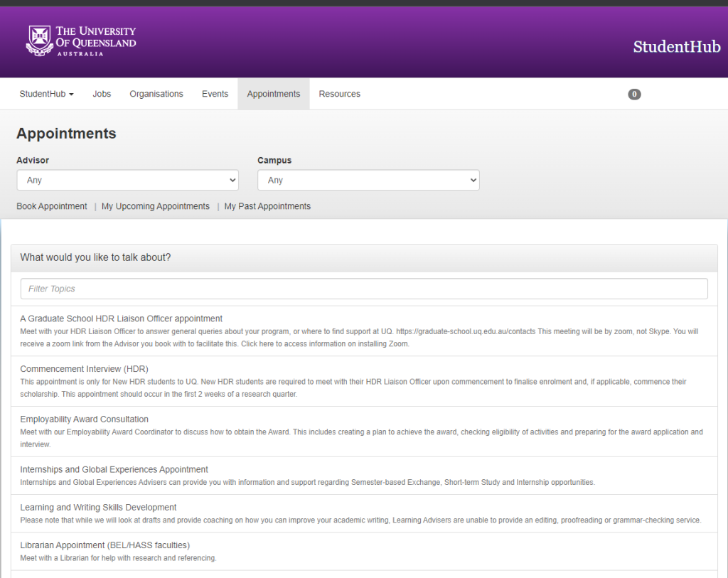Switch to the Organisations tab
This screenshot has height=578, width=728.
156,94
